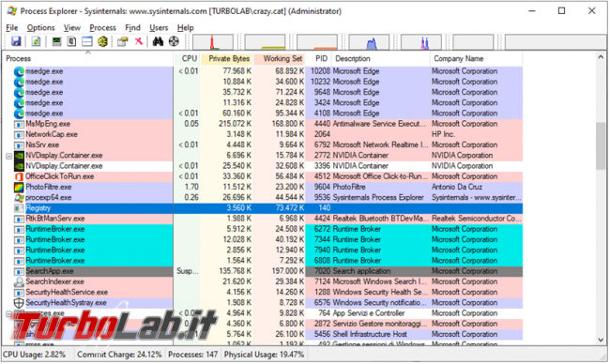Click the PhotoFiltre.exe process icon
The height and width of the screenshot is (364, 610).
click(19, 187)
